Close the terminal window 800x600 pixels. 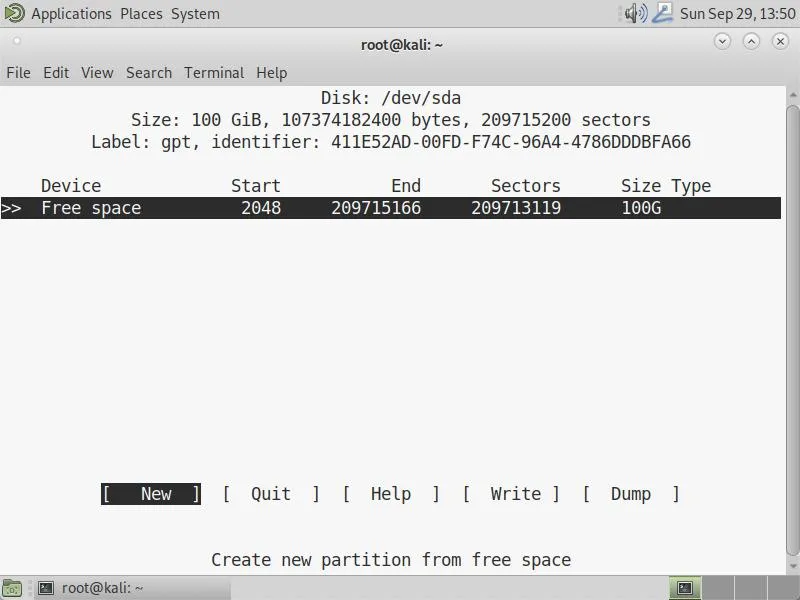[781, 41]
